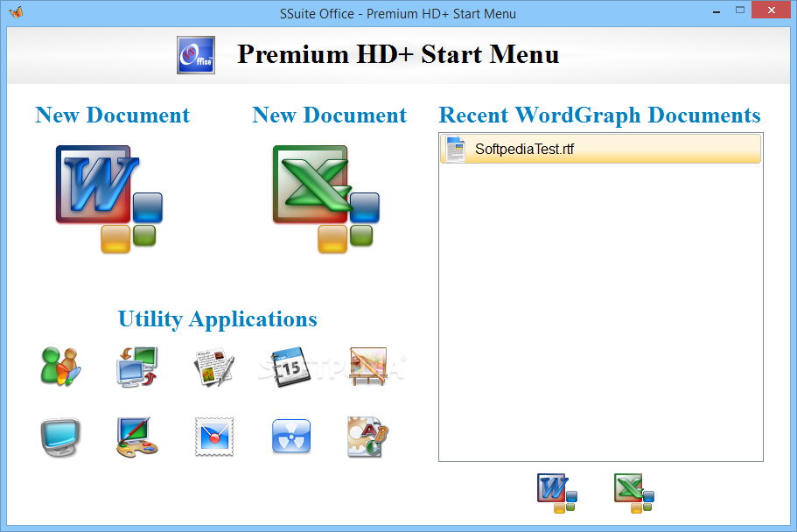Start a new spreadsheet with the large X icon
Screen dimensions: 797x532
pos(326,199)
